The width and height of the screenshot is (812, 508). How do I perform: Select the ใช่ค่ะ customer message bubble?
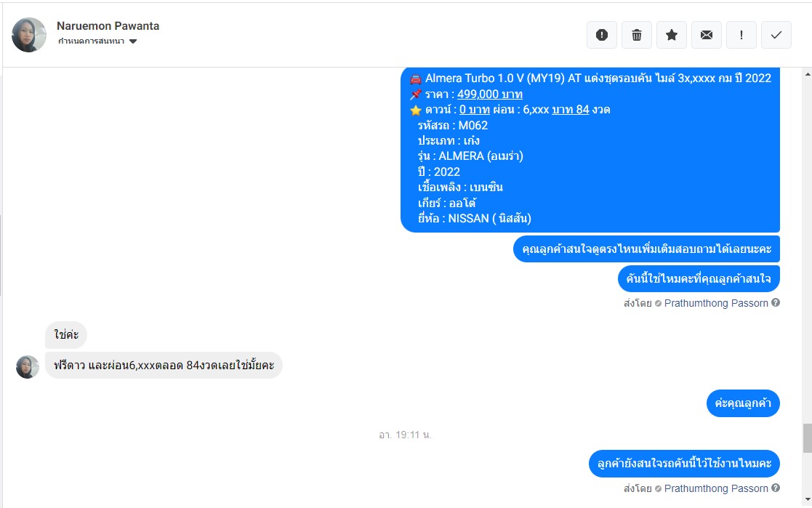(x=65, y=334)
